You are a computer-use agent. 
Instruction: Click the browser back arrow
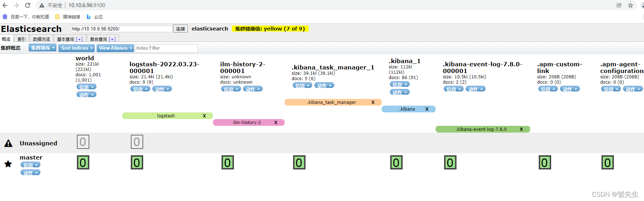point(5,5)
